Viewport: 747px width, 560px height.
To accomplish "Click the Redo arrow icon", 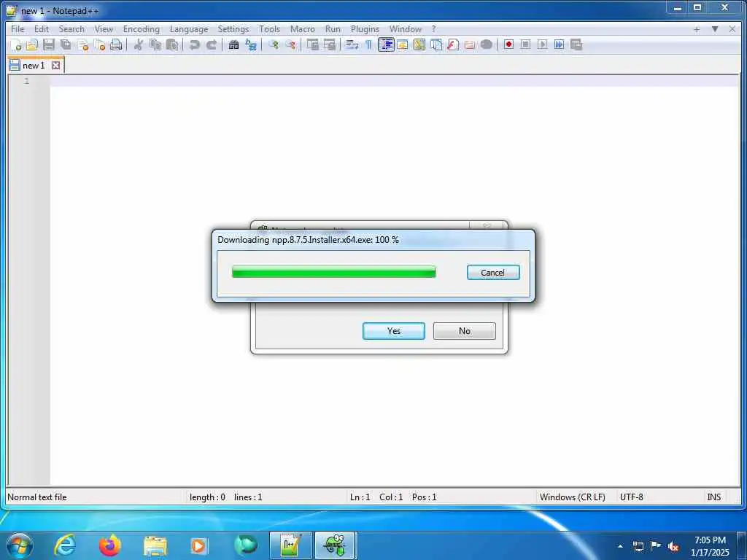I will click(211, 44).
